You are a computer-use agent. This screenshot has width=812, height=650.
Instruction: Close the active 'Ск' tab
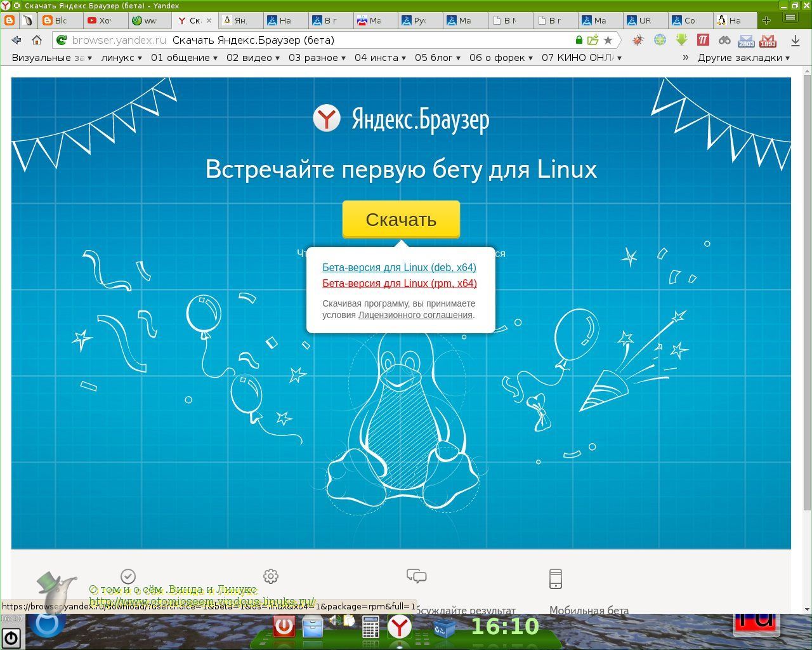(209, 20)
